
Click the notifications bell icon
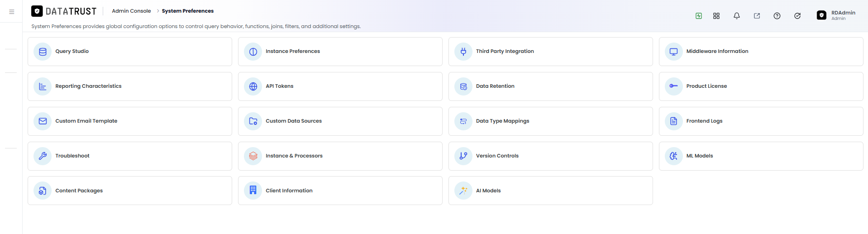[x=737, y=16]
